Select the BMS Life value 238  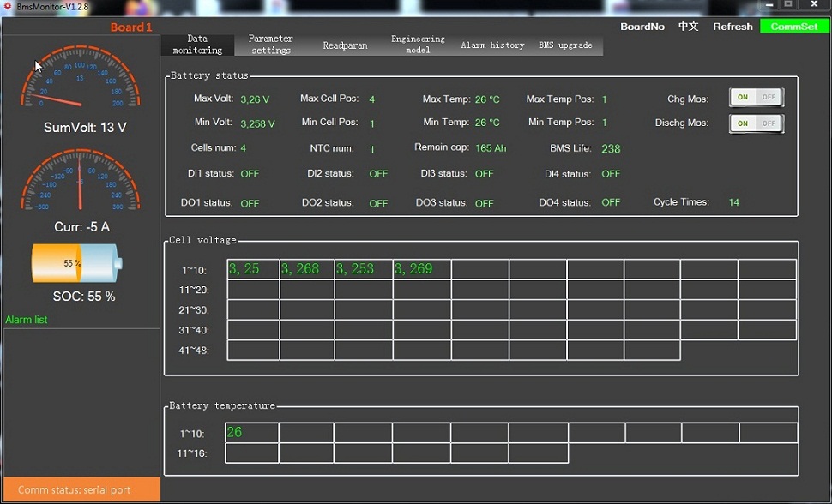click(x=611, y=149)
